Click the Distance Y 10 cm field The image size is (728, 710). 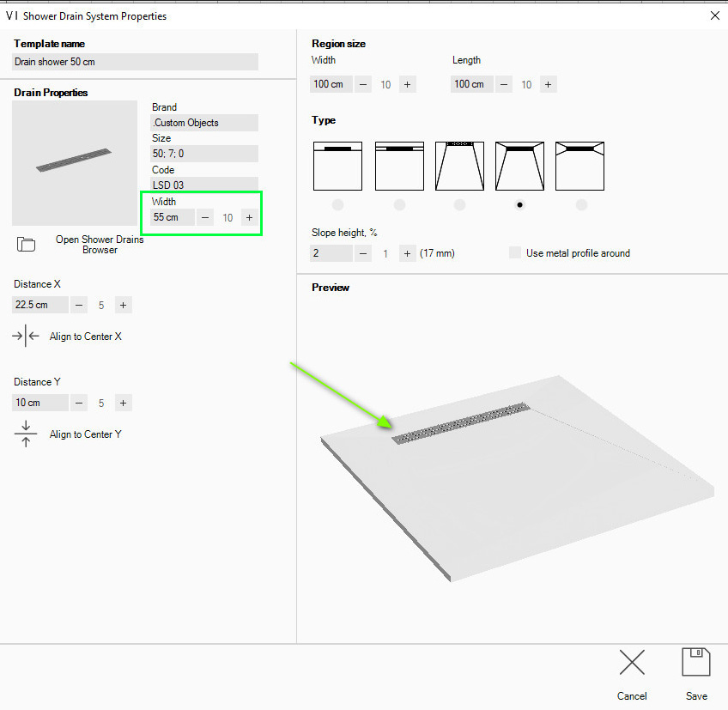coord(40,403)
